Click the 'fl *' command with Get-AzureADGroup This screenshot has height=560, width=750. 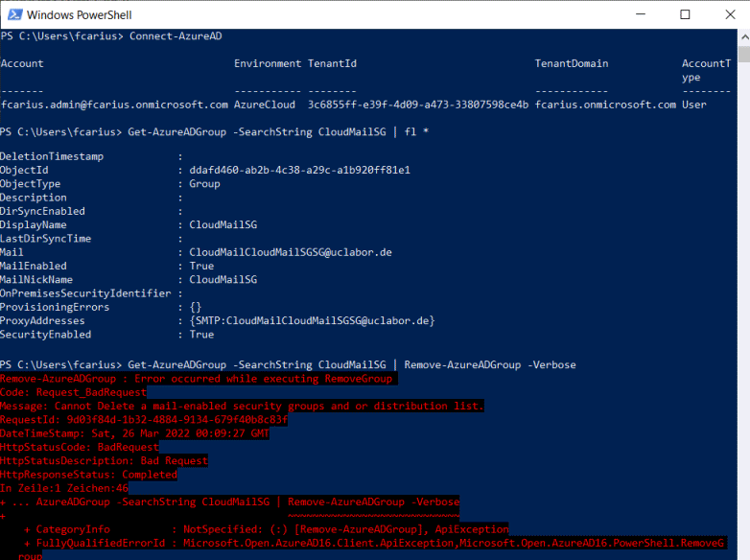pos(278,132)
